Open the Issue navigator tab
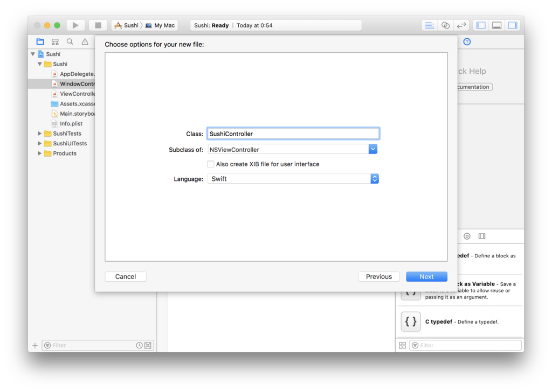 click(x=85, y=42)
